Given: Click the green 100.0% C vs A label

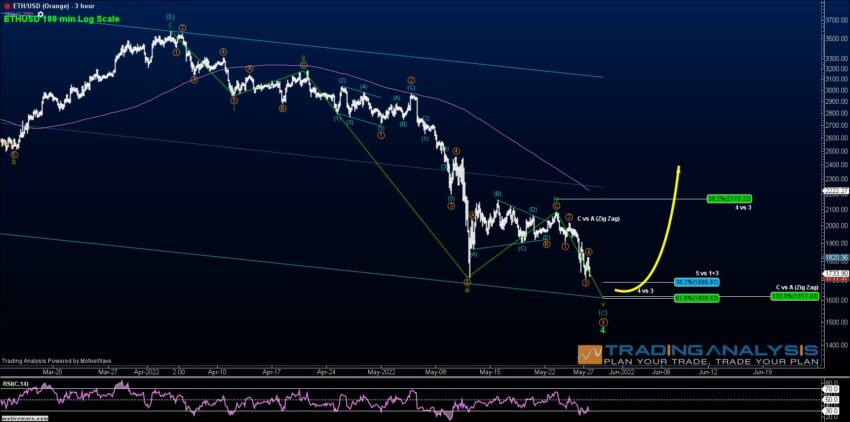Looking at the screenshot, I should (794, 296).
